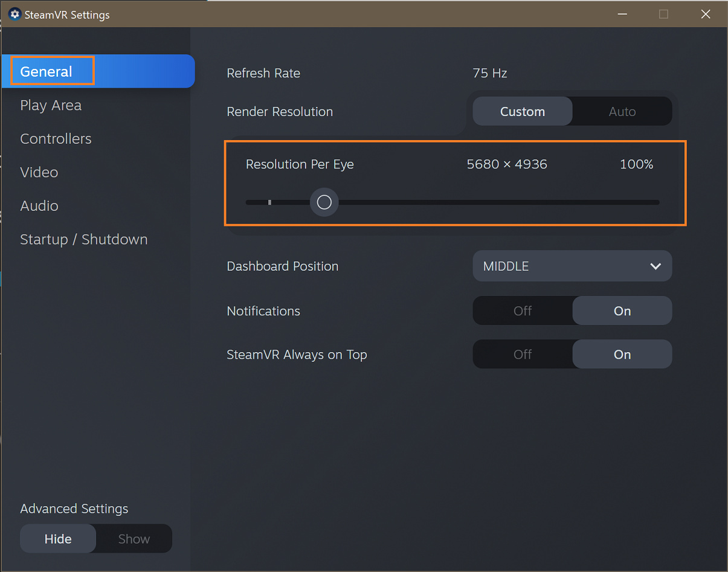Viewport: 728px width, 572px height.
Task: Click the SteamVR Always on Top label
Action: point(297,355)
